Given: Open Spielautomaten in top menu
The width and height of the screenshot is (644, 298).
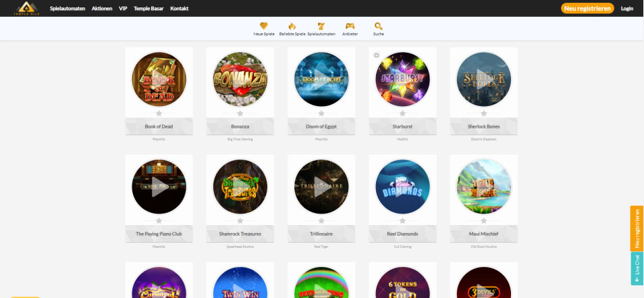Looking at the screenshot, I should pyautogui.click(x=68, y=8).
